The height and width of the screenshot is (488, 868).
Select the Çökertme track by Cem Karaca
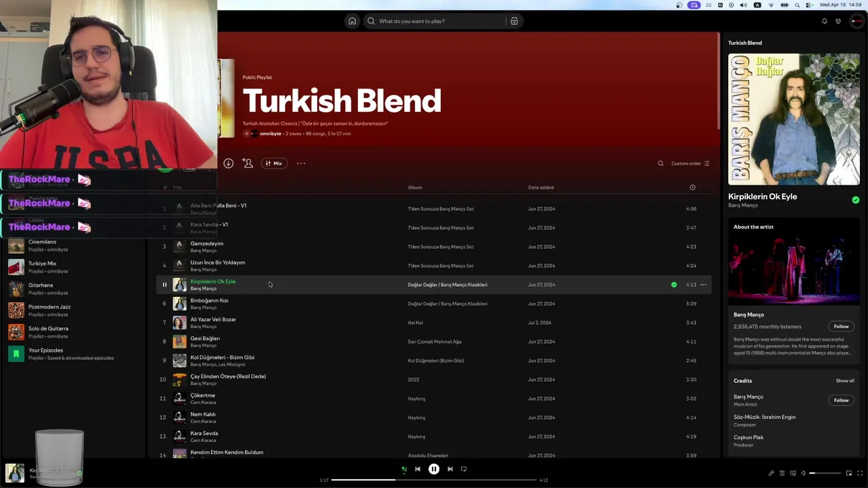click(x=434, y=399)
